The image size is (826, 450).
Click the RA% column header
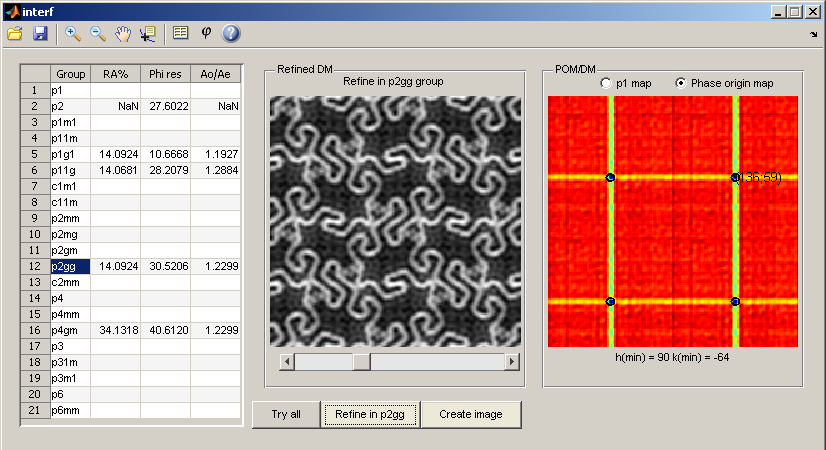(115, 74)
